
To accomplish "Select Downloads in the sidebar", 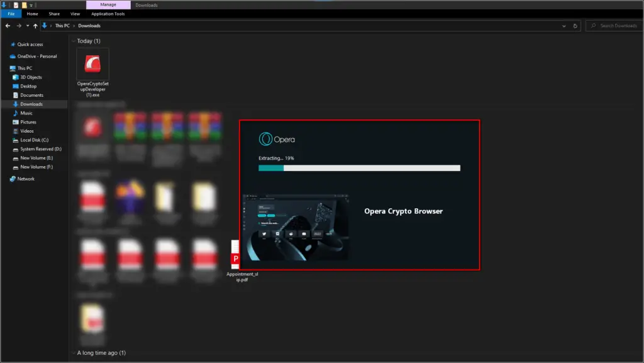I will (31, 104).
